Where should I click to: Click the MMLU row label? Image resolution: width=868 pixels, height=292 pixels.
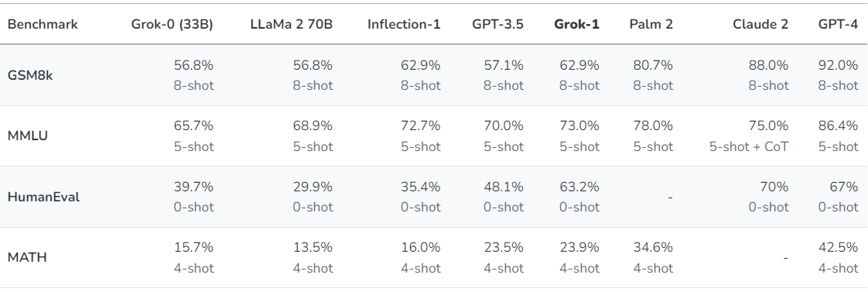click(x=28, y=136)
